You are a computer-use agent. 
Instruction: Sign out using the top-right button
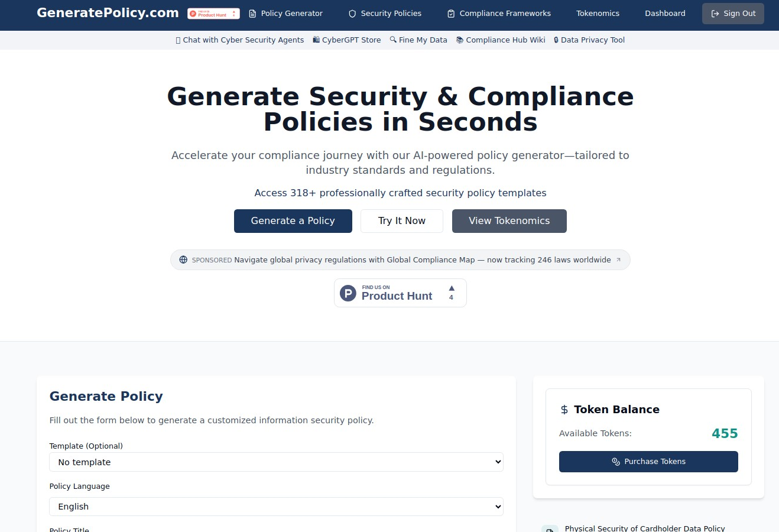point(733,13)
